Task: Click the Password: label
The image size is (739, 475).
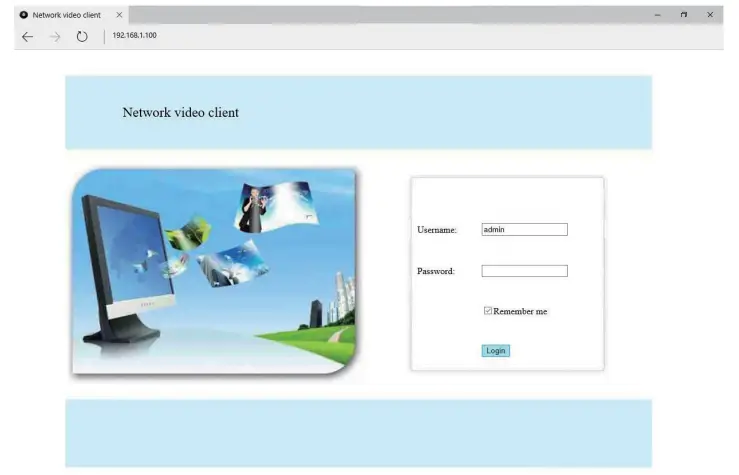Action: coord(436,271)
